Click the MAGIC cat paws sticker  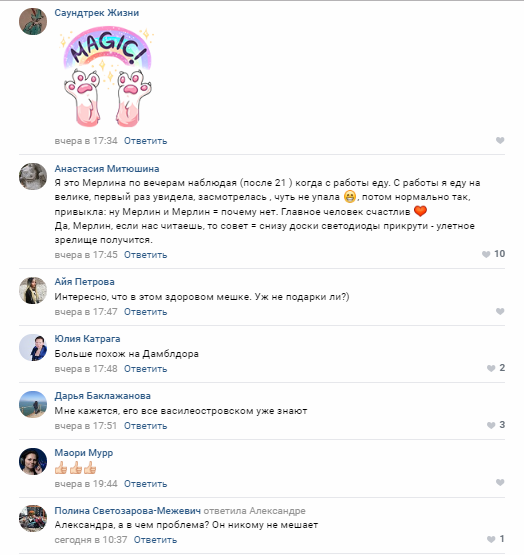coord(107,76)
